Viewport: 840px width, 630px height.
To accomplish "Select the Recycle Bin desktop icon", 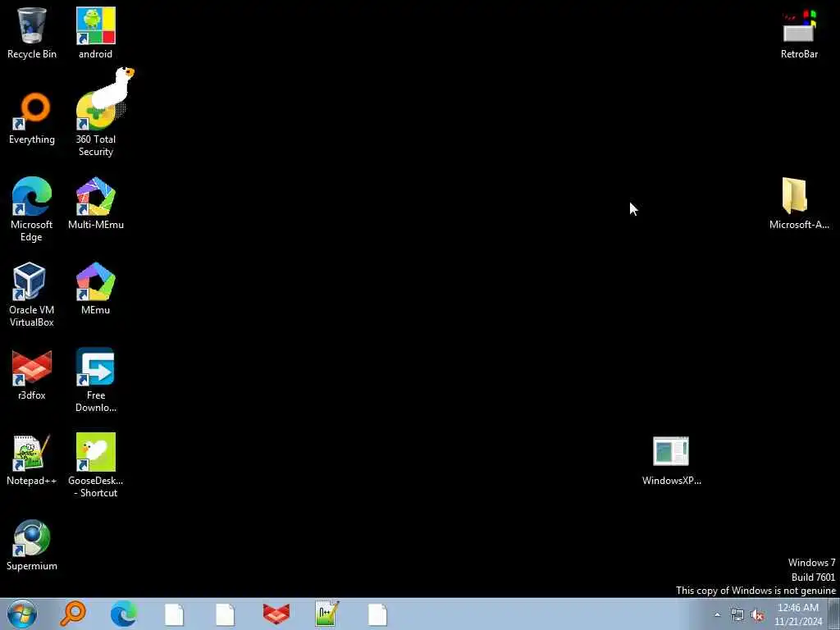I will [x=32, y=33].
